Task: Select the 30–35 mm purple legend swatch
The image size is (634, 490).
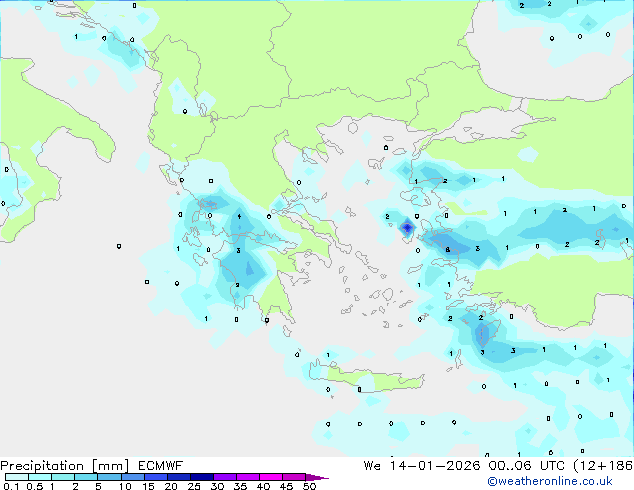Action: coord(224,477)
